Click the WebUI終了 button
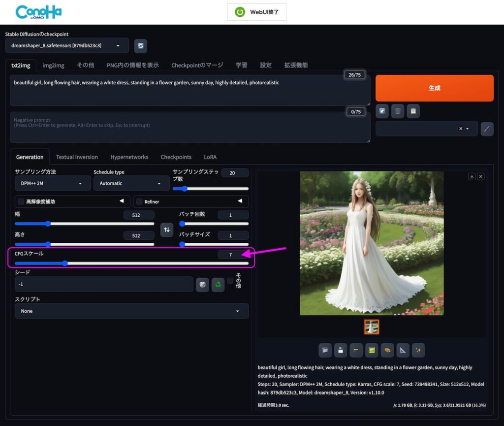 coord(256,12)
